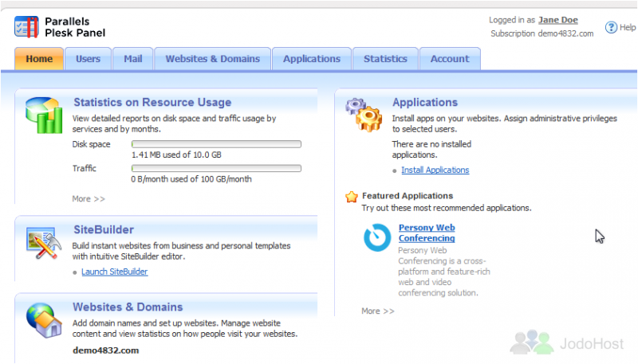Switch to the Users tab

[88, 59]
